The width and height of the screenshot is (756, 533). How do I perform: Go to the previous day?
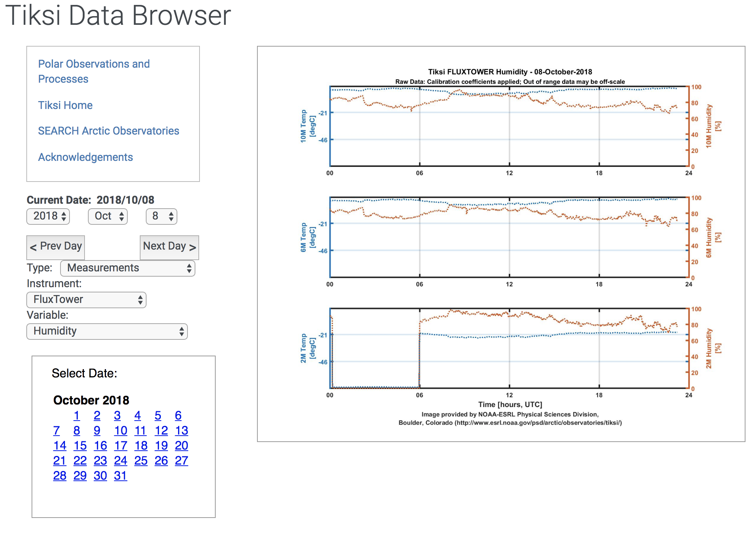(x=56, y=247)
